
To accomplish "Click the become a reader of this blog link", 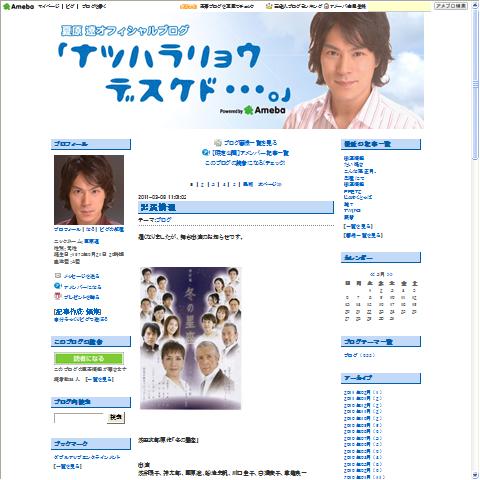I will point(245,163).
